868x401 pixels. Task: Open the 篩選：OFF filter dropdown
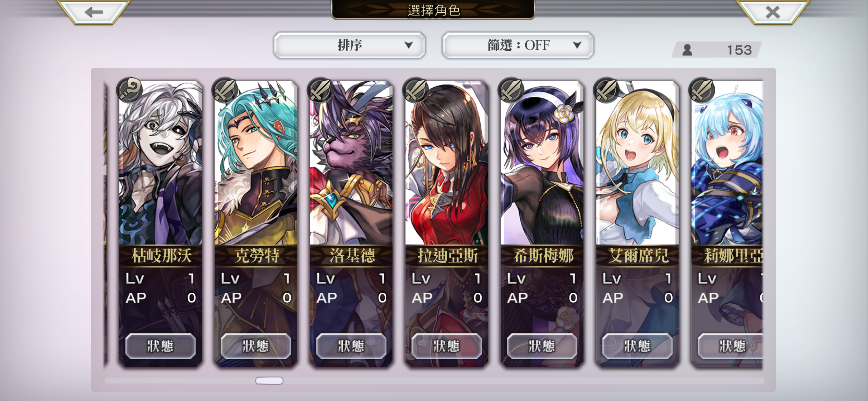pos(518,45)
